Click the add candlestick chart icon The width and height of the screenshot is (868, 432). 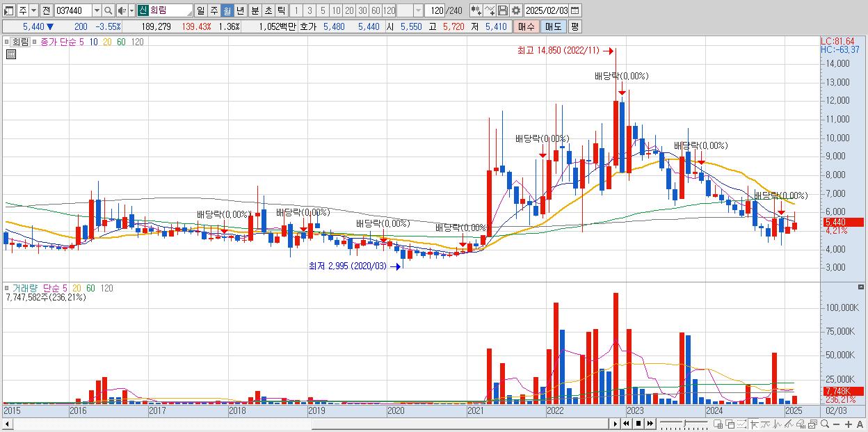coord(476,10)
